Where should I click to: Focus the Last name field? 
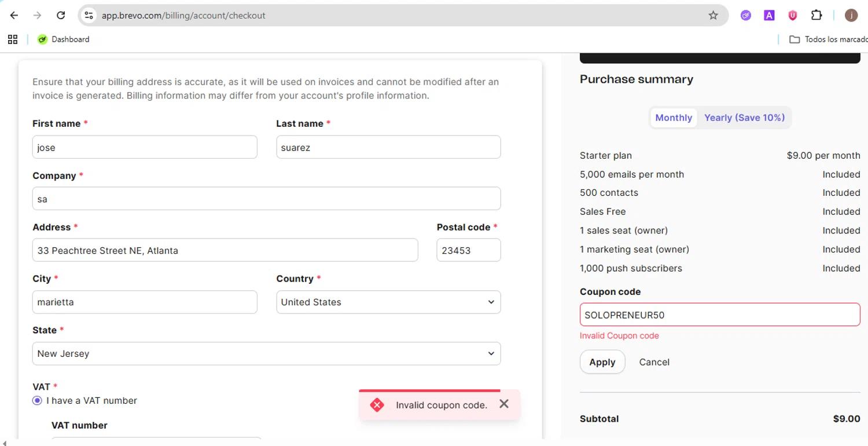click(x=388, y=147)
